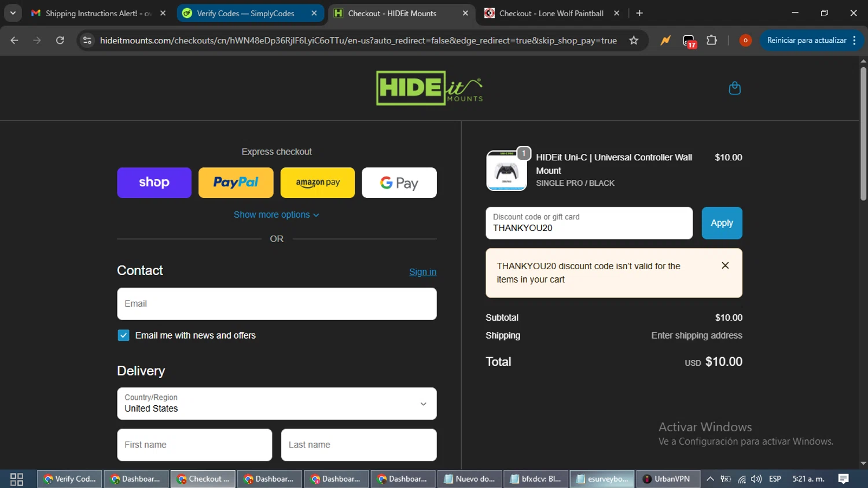This screenshot has height=488, width=868.
Task: Pay with Amazon Pay express button
Action: point(318,182)
